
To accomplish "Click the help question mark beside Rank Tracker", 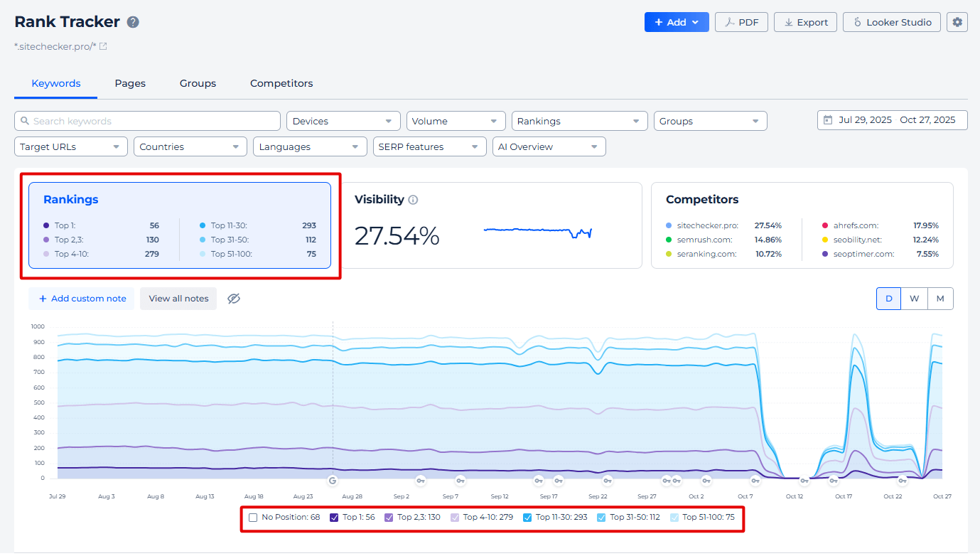I will pyautogui.click(x=133, y=22).
